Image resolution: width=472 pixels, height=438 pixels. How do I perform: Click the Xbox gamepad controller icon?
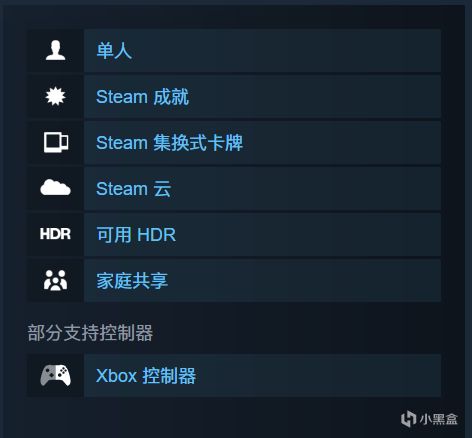[55, 375]
